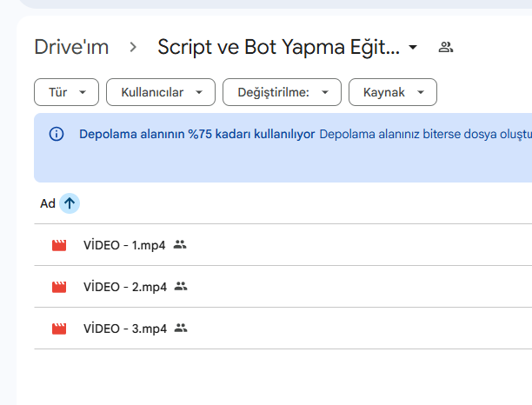Viewport: 532px width, 405px height.
Task: Click the video icon of VİDEO - 1.mp4
Action: point(59,245)
